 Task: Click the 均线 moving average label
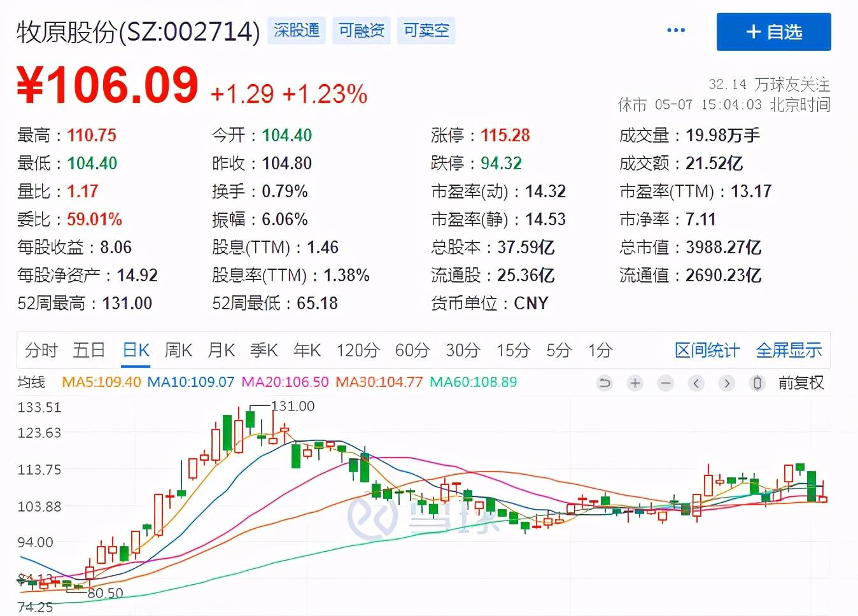click(31, 382)
